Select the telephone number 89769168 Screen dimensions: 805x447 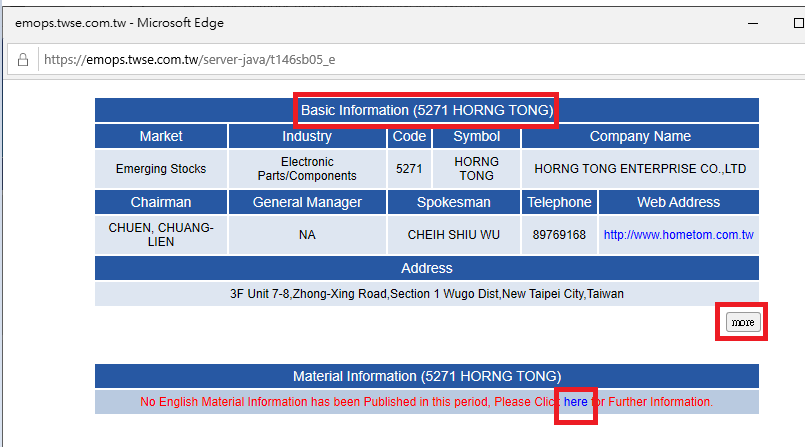click(559, 235)
